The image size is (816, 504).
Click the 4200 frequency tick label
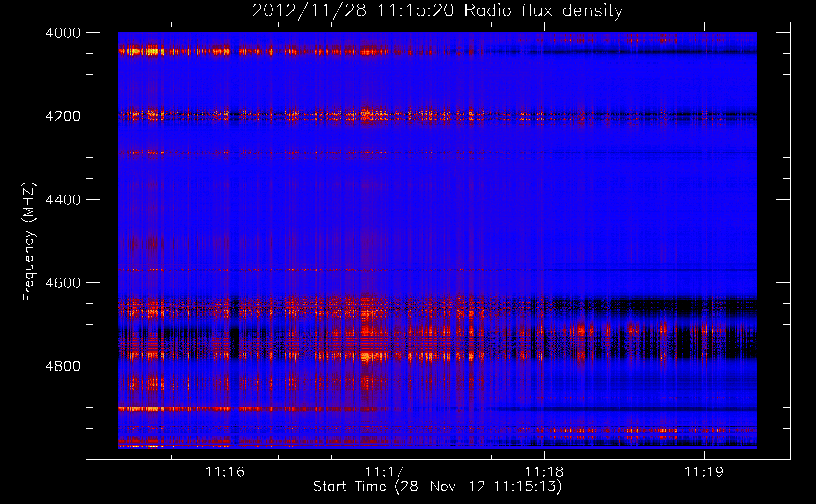coord(63,116)
